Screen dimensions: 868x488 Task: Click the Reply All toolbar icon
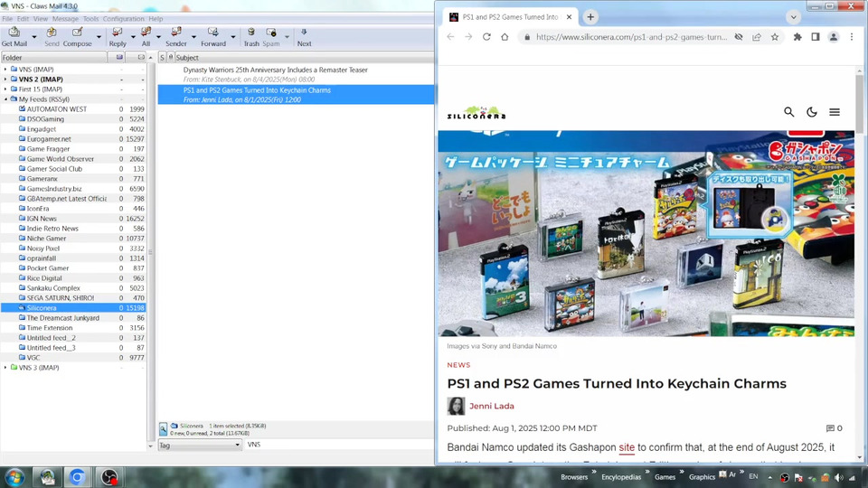click(146, 36)
